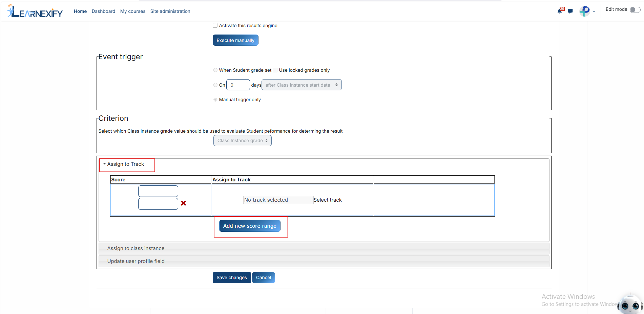Open the user profile avatar menu
The width and height of the screenshot is (644, 314).
(x=585, y=11)
